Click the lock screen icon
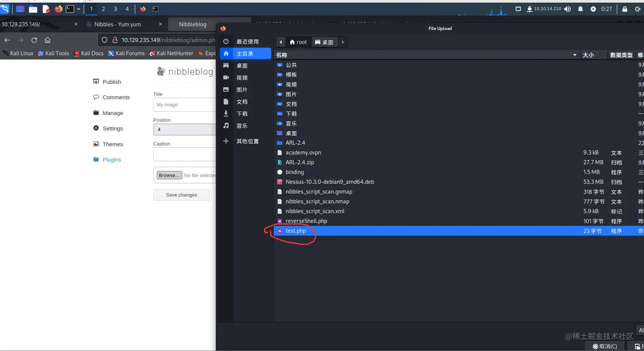 click(625, 9)
